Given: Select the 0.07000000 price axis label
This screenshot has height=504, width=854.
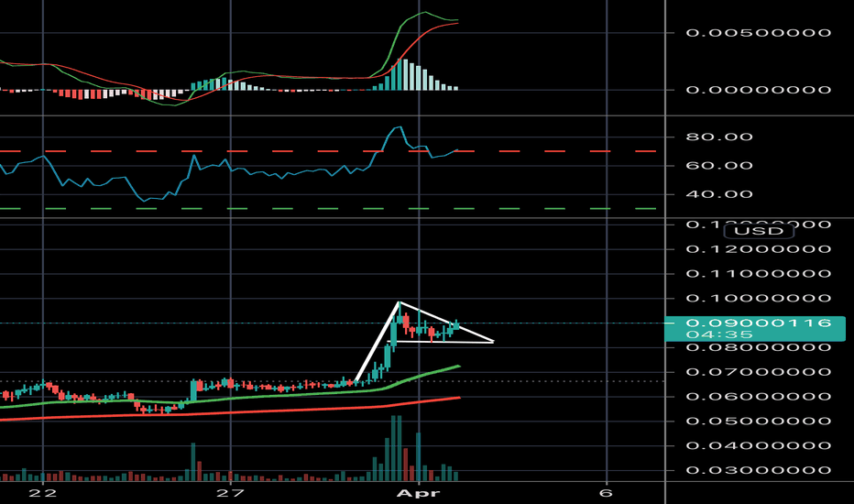Looking at the screenshot, I should [x=758, y=372].
